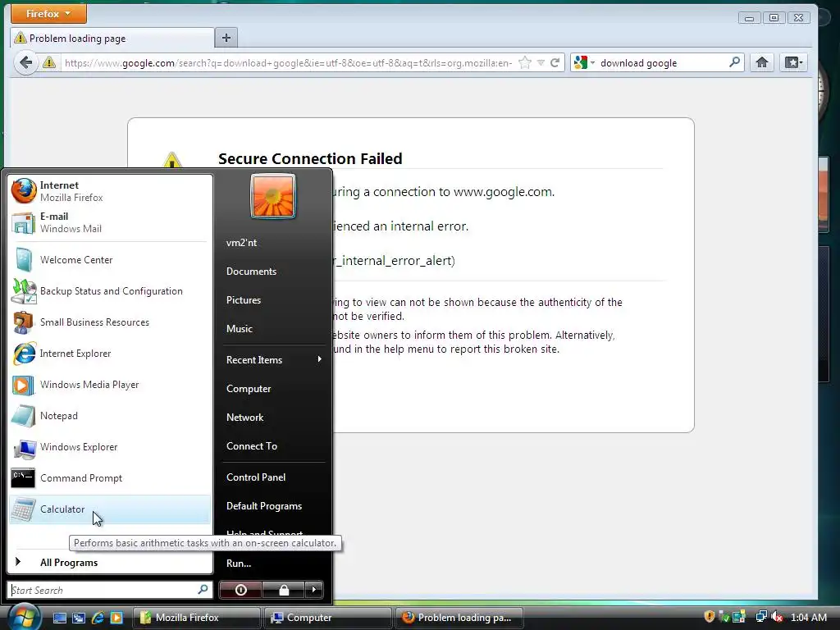Open Calculator from Start menu
This screenshot has width=840, height=630.
pos(110,509)
